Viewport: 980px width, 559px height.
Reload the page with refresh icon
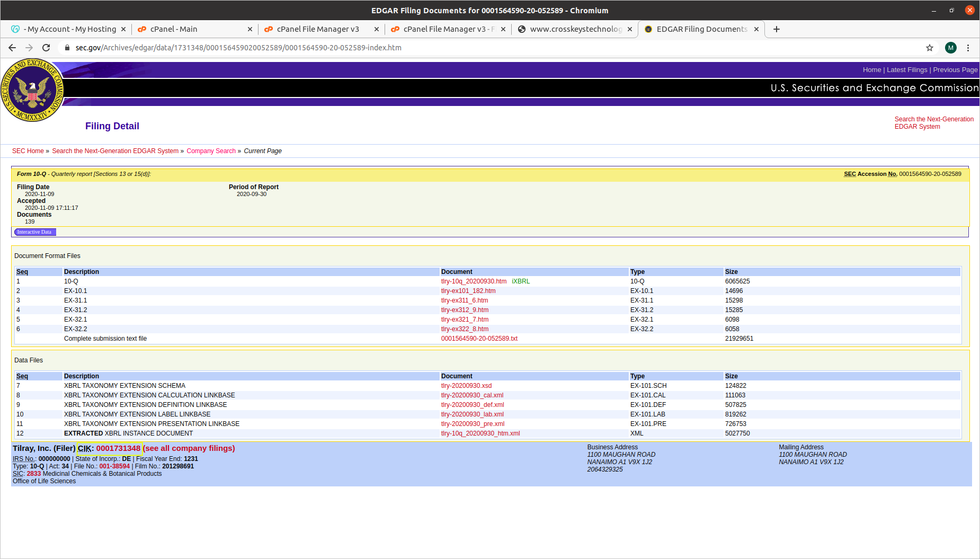coord(46,48)
